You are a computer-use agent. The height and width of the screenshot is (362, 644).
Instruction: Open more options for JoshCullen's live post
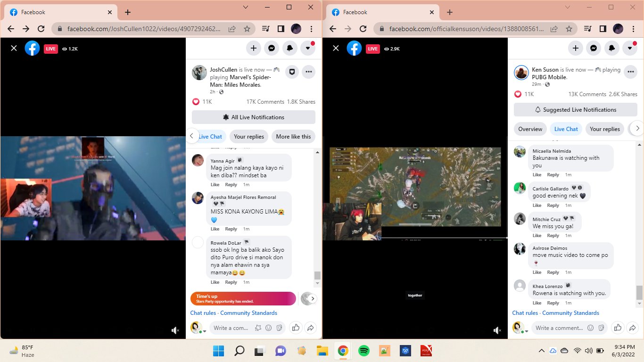pyautogui.click(x=308, y=72)
